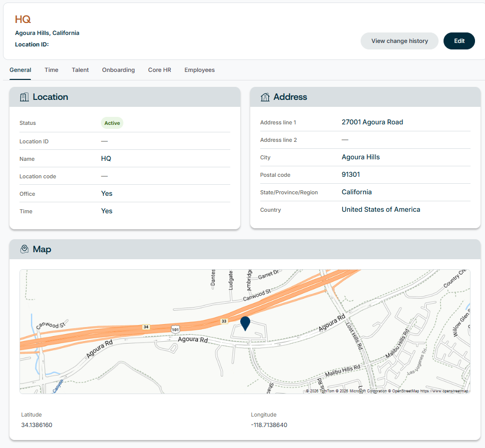Click the Location panel building icon
Image resolution: width=485 pixels, height=448 pixels.
24,97
